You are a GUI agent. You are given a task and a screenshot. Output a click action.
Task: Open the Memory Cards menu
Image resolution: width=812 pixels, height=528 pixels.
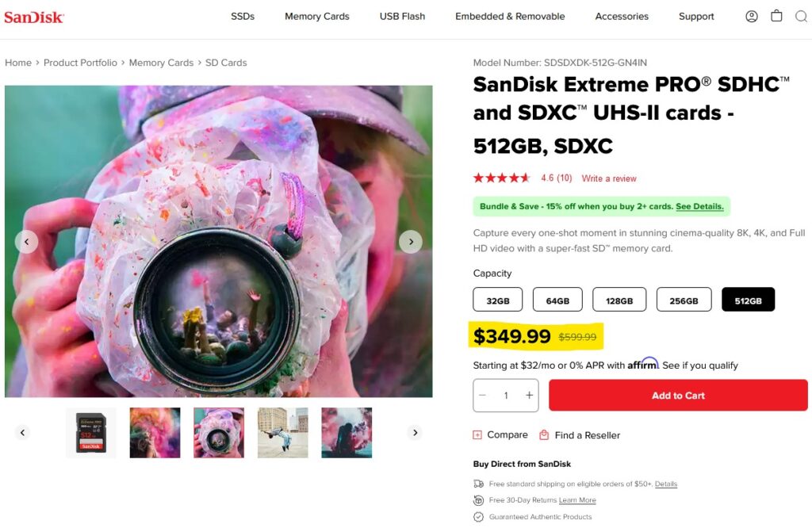pyautogui.click(x=316, y=16)
